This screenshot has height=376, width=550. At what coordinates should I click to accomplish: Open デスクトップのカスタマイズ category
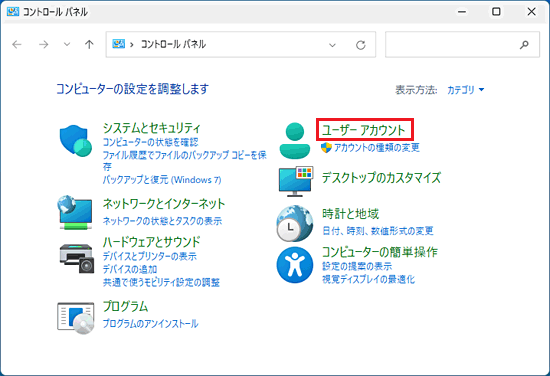coord(381,178)
